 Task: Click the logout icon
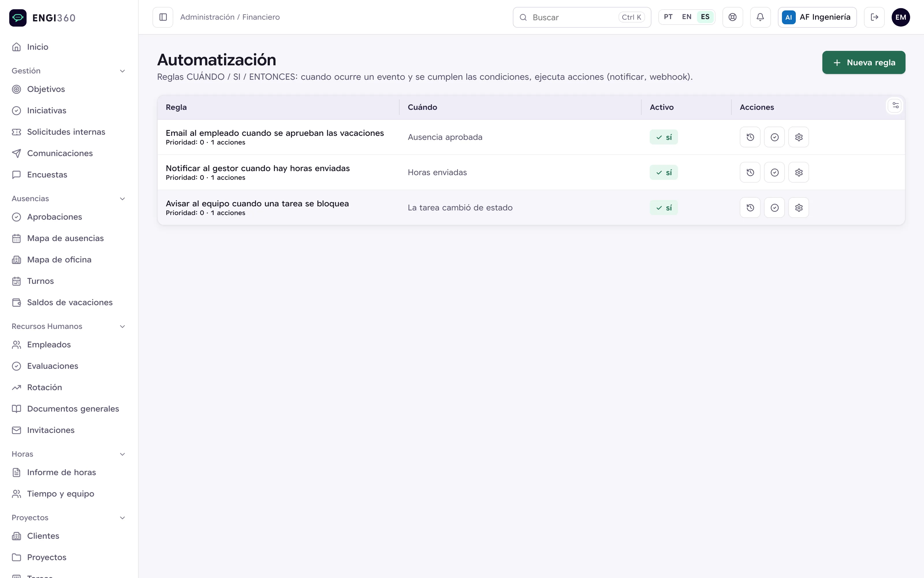[x=874, y=17]
